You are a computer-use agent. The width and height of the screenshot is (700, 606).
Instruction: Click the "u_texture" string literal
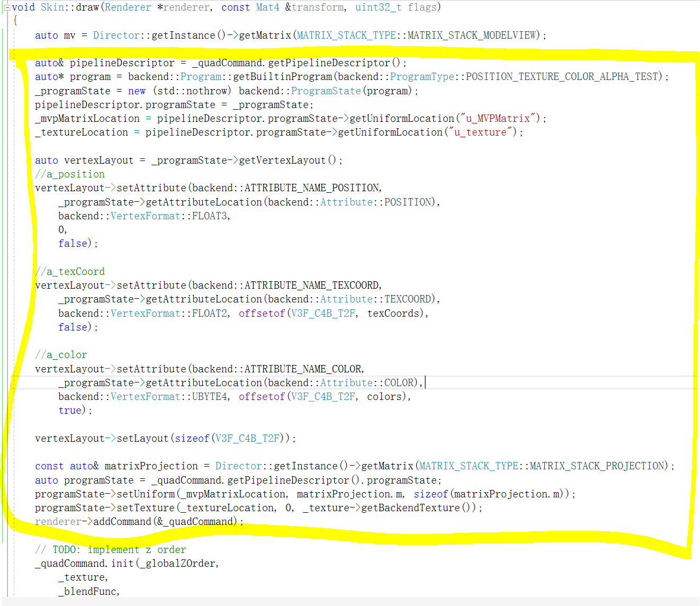(480, 132)
